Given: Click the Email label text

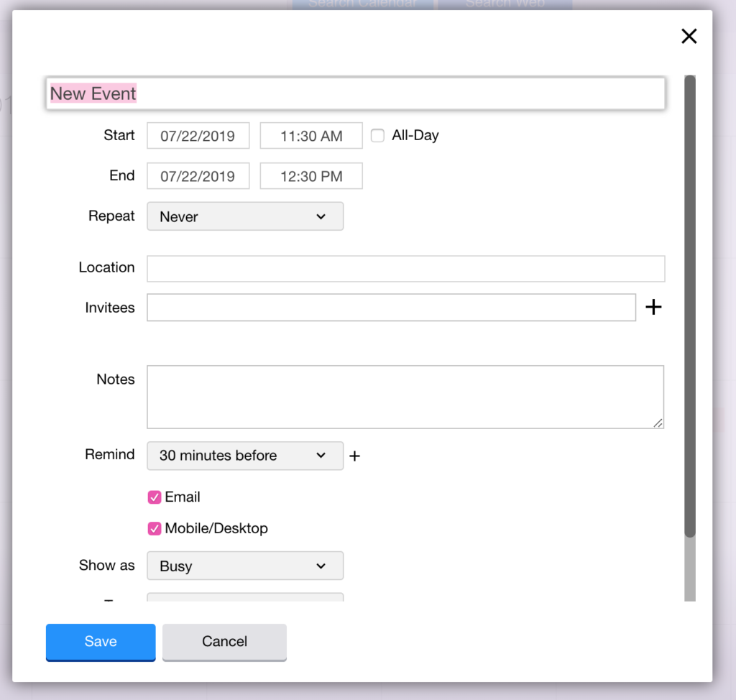Looking at the screenshot, I should 183,497.
